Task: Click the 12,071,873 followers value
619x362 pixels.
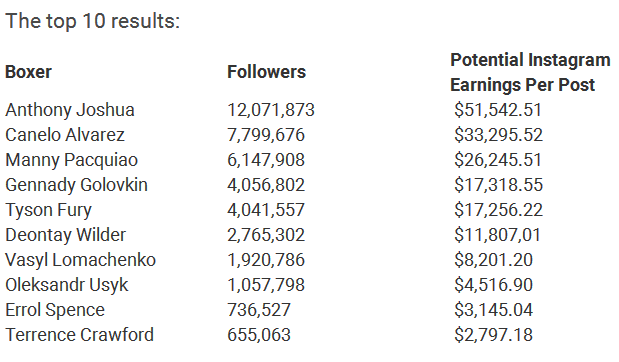Action: point(271,110)
